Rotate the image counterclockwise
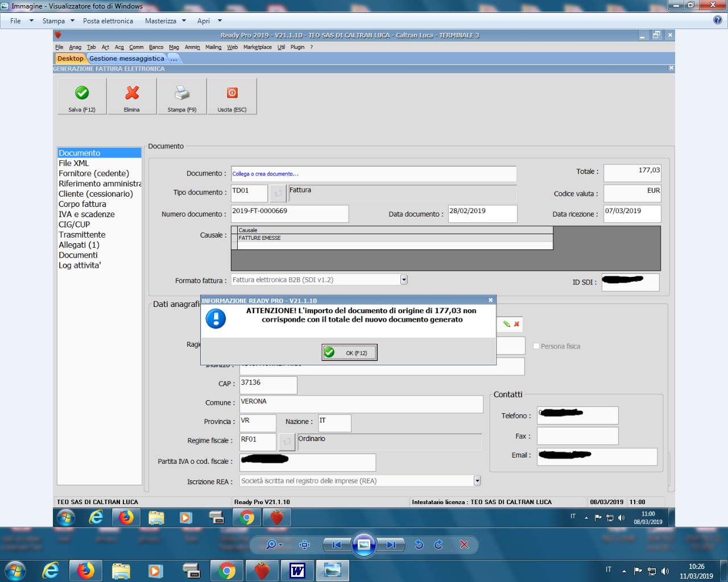This screenshot has width=728, height=582. (419, 544)
